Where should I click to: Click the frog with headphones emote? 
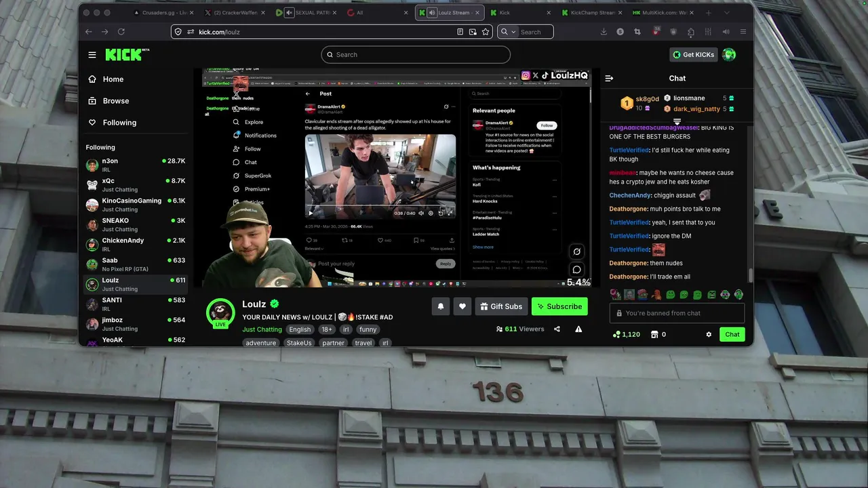click(738, 295)
